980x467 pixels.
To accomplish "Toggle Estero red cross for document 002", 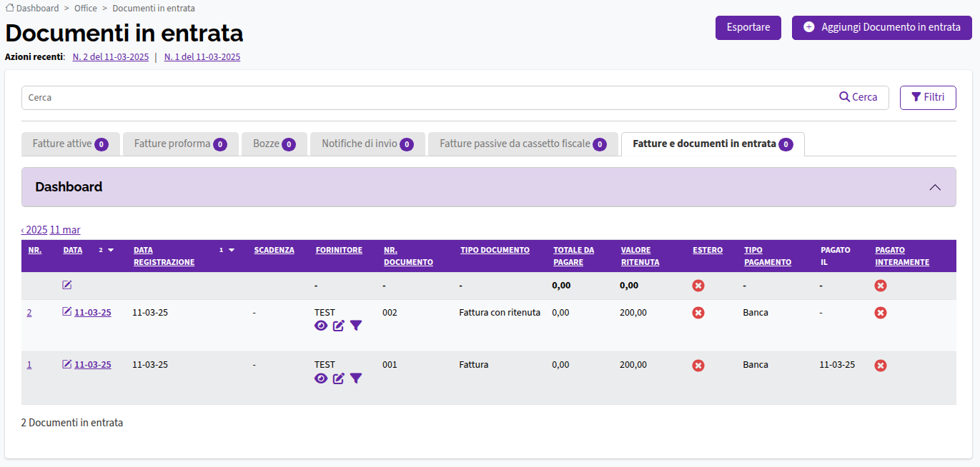I will (698, 313).
